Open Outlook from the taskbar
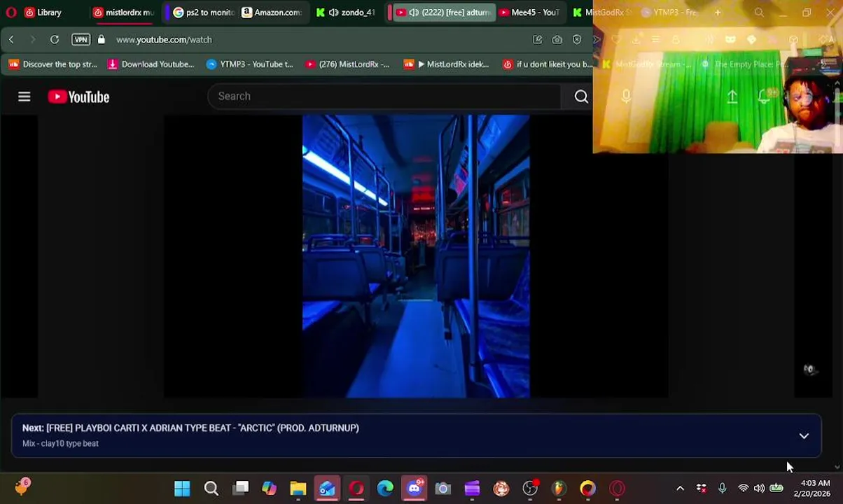This screenshot has width=843, height=504. click(x=327, y=489)
